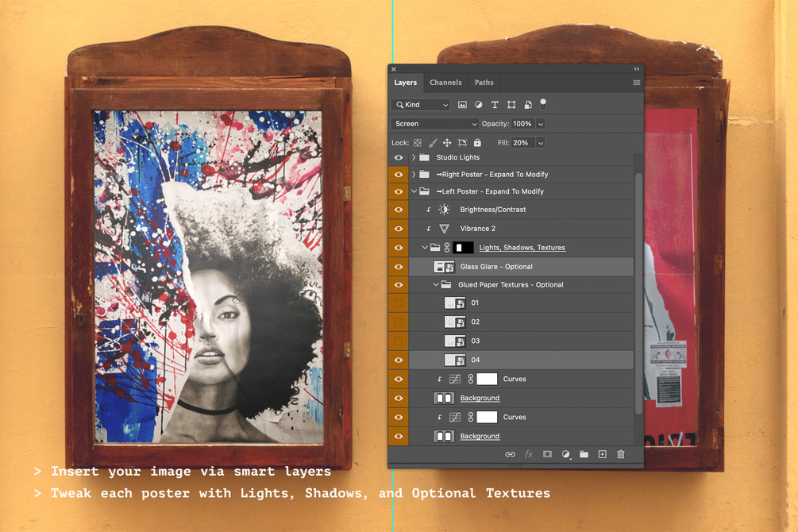Lock transparent pixels icon

(x=418, y=143)
